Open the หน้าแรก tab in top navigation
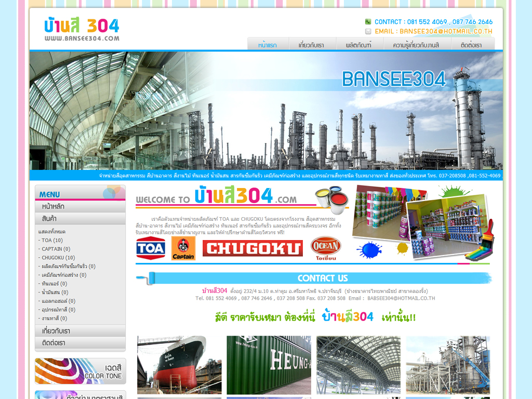The width and height of the screenshot is (532, 399). (x=267, y=45)
